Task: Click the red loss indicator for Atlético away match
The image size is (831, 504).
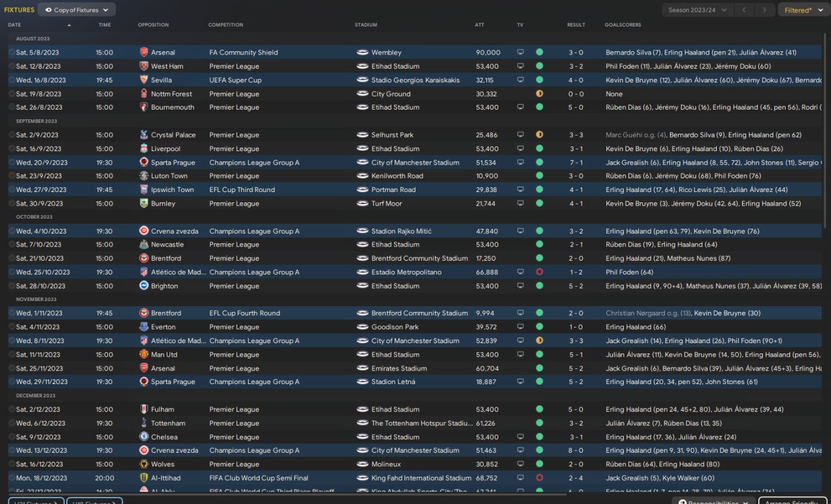Action: (x=539, y=272)
